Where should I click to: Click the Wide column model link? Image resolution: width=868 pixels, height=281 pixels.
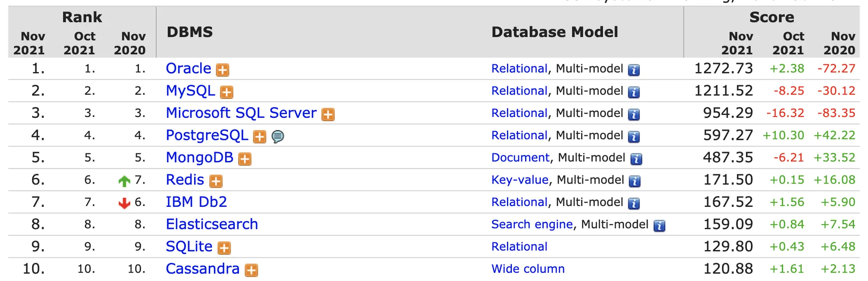coord(528,269)
